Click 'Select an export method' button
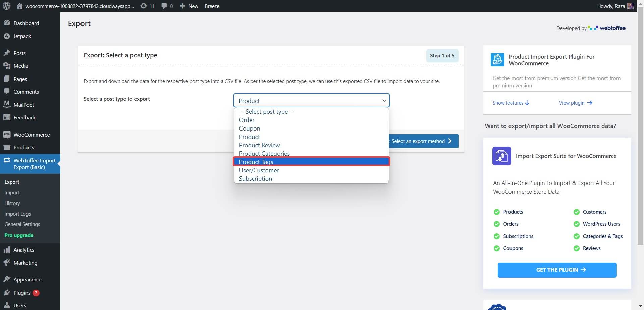The image size is (644, 310). click(x=423, y=141)
